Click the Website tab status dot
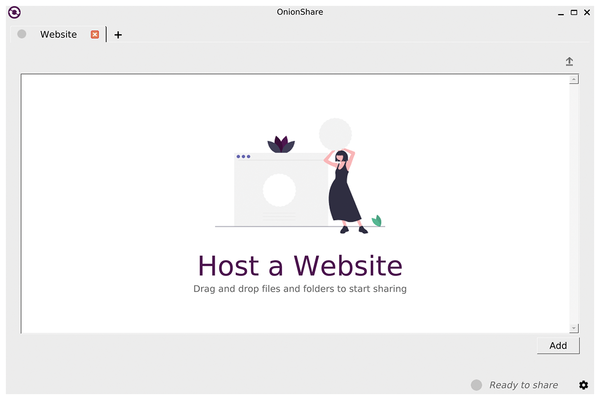Viewport: 600px width, 400px height. tap(22, 34)
